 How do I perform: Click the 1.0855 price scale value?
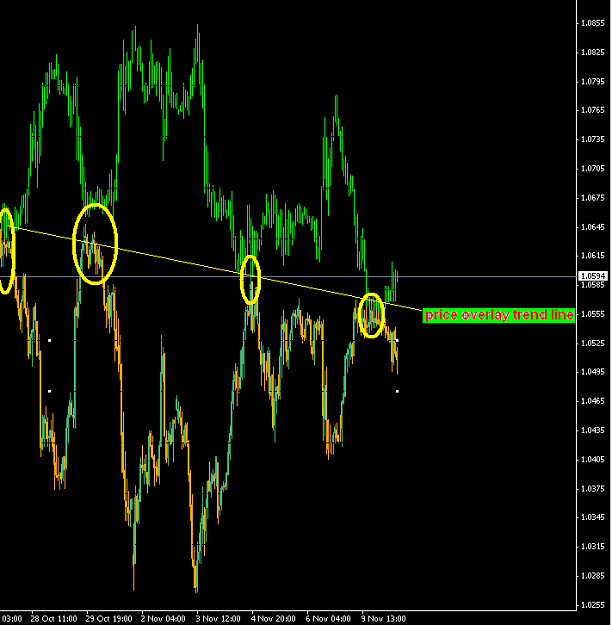click(x=593, y=23)
